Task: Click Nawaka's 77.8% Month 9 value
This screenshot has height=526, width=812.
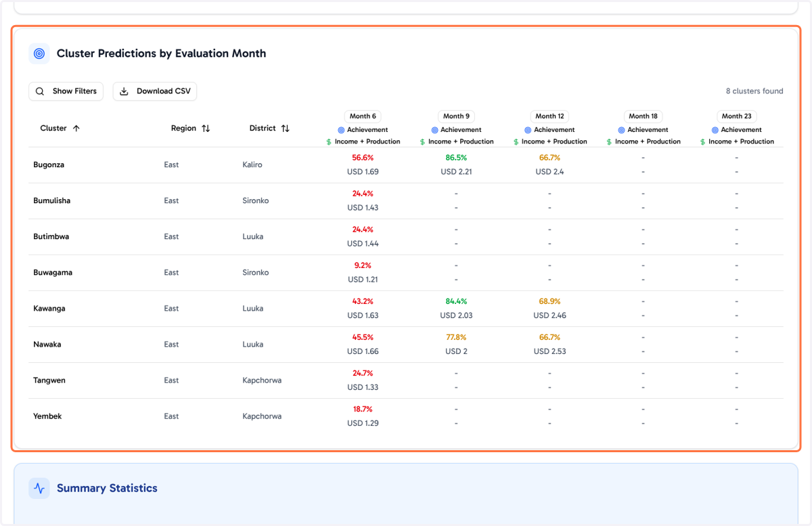Action: (x=456, y=337)
